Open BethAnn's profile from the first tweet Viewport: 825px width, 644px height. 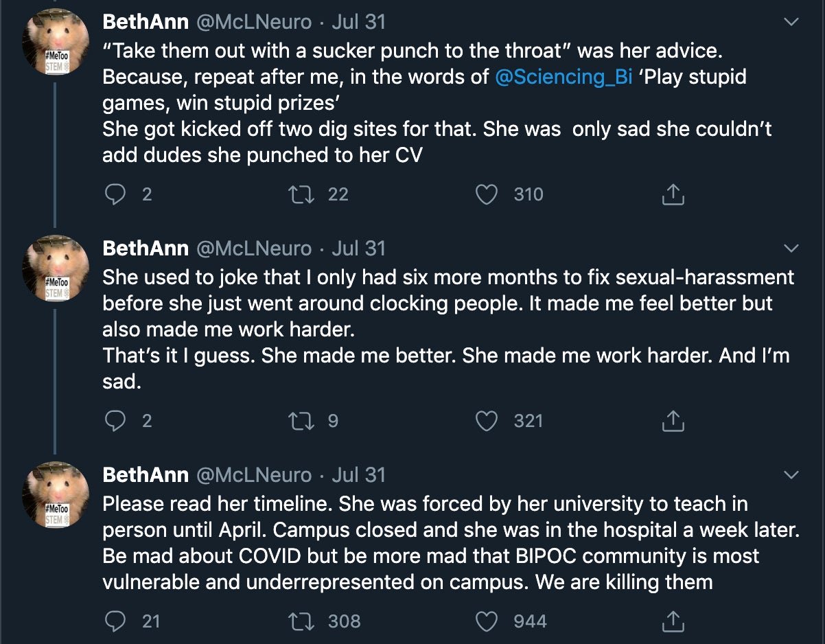(146, 23)
